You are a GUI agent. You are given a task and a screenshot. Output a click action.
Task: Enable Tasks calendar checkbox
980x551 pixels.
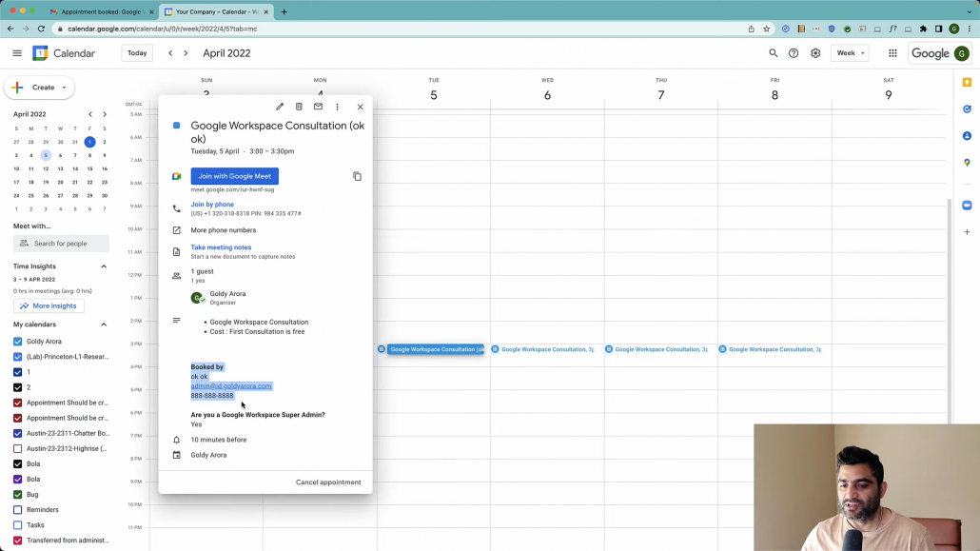[x=17, y=525]
